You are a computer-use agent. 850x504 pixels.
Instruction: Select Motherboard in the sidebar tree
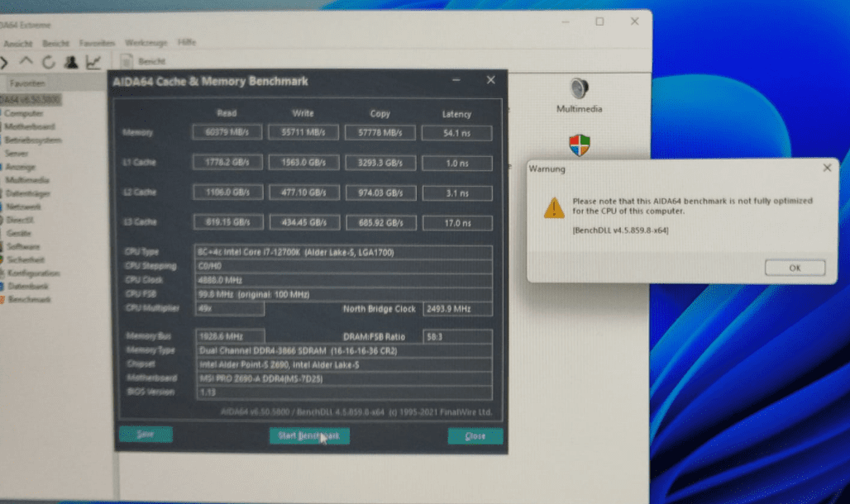(30, 126)
